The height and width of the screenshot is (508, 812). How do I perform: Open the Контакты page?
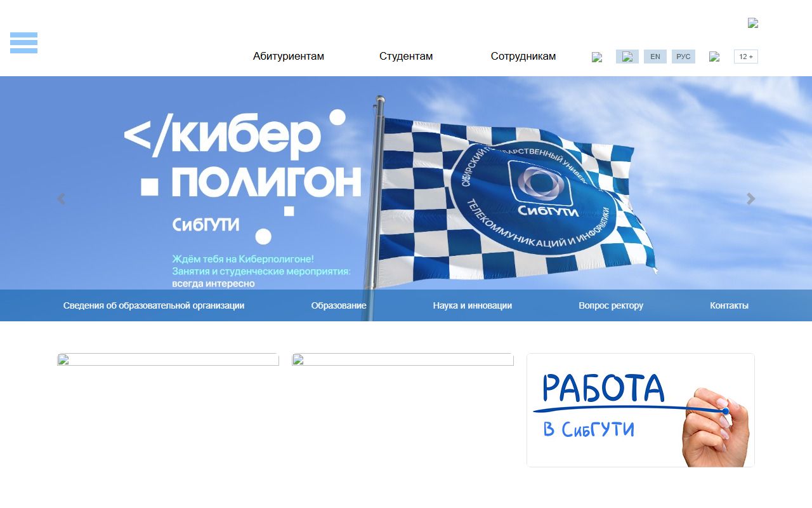(x=729, y=305)
